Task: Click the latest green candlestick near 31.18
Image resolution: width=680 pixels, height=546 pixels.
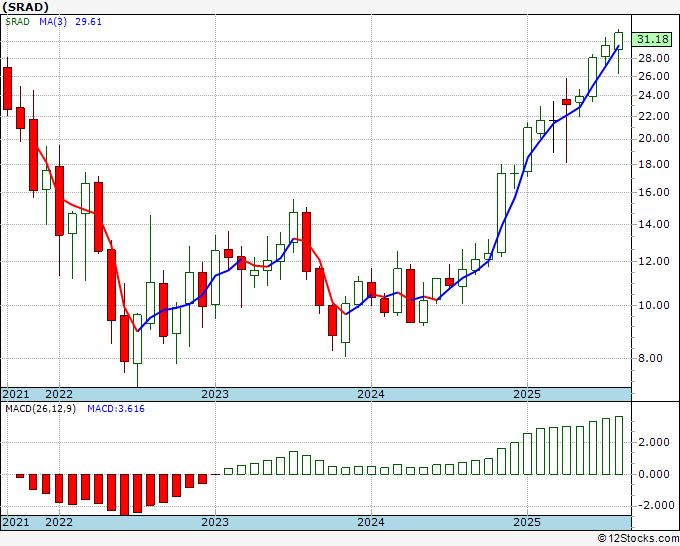Action: tap(618, 41)
